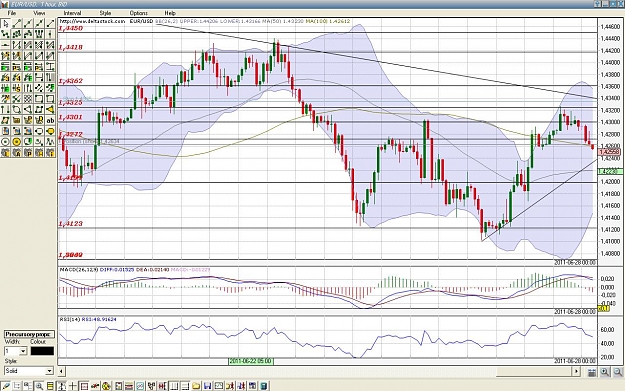
Task: Select the horizontal line drawing tool
Action: coord(5,45)
